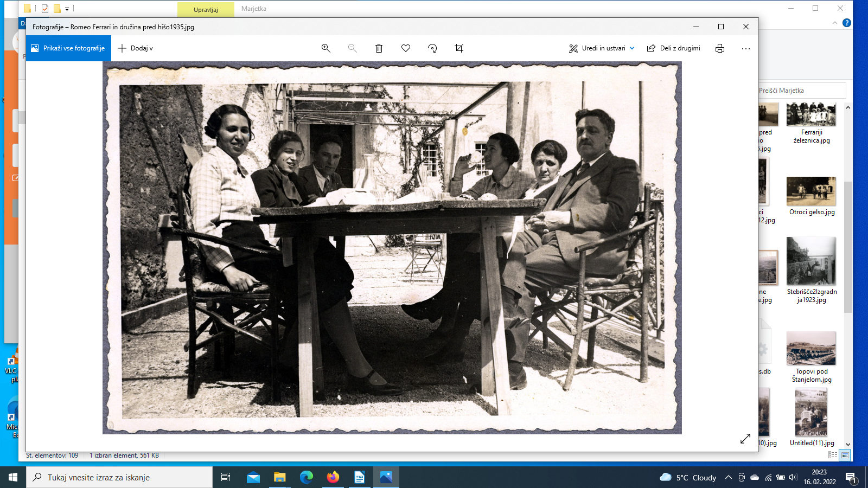The image size is (868, 488).
Task: Open Microsoft Edge from the taskbar
Action: pos(307,477)
